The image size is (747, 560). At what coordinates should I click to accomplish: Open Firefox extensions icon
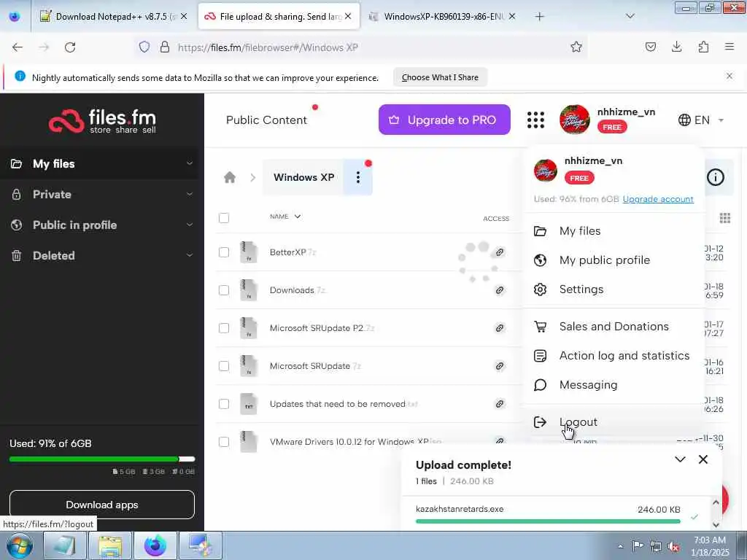[703, 47]
